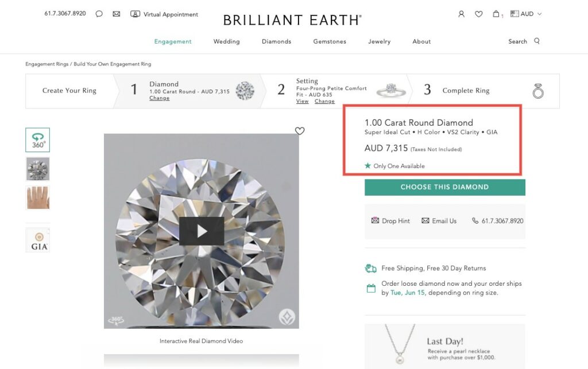Open the live chat bubble icon

point(99,14)
